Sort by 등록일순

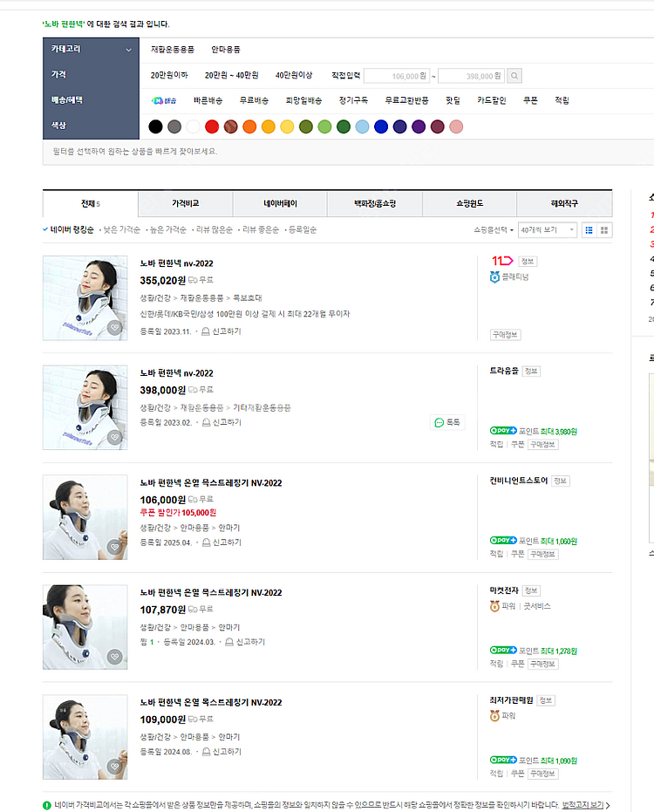[303, 230]
